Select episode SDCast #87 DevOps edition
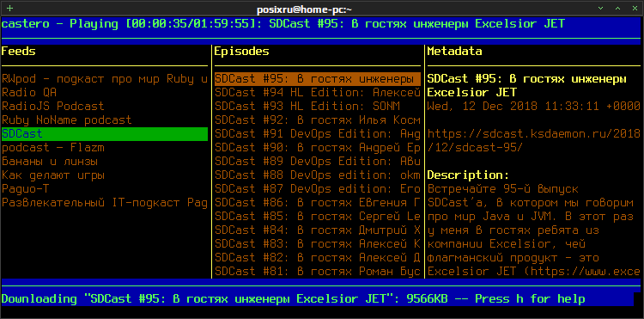Viewport: 644px width, 319px height. [x=318, y=189]
